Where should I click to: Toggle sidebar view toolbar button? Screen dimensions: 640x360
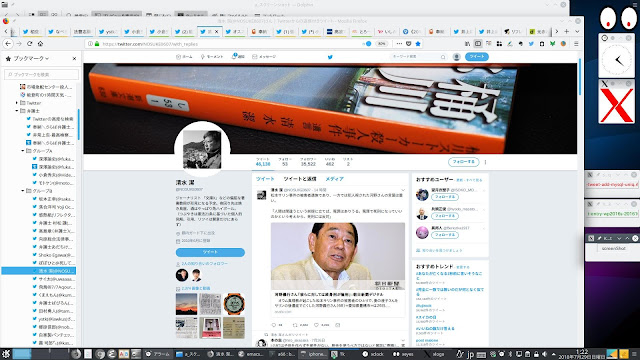(x=478, y=44)
